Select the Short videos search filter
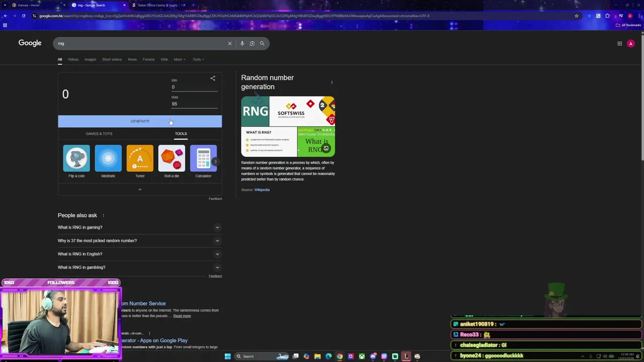 (112, 59)
